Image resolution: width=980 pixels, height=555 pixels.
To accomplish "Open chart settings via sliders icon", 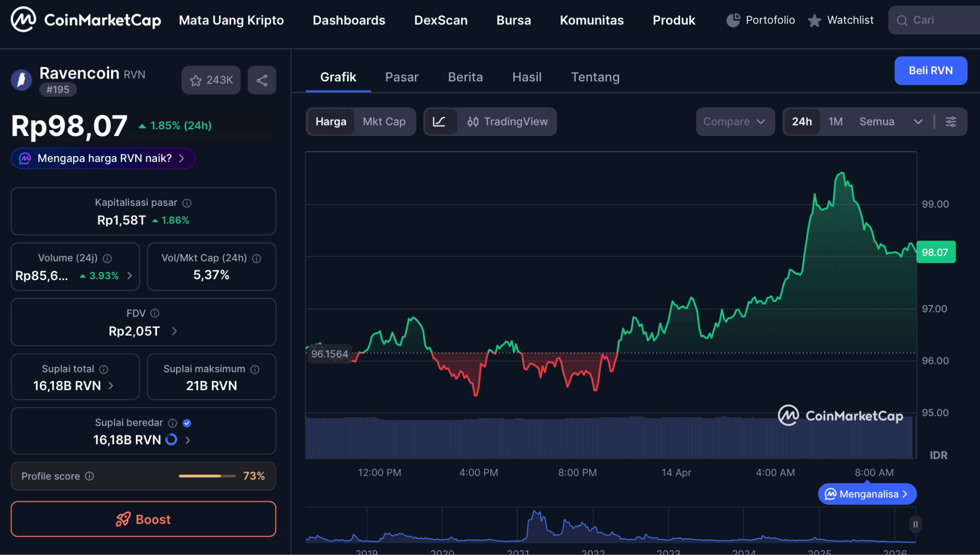I will click(951, 122).
